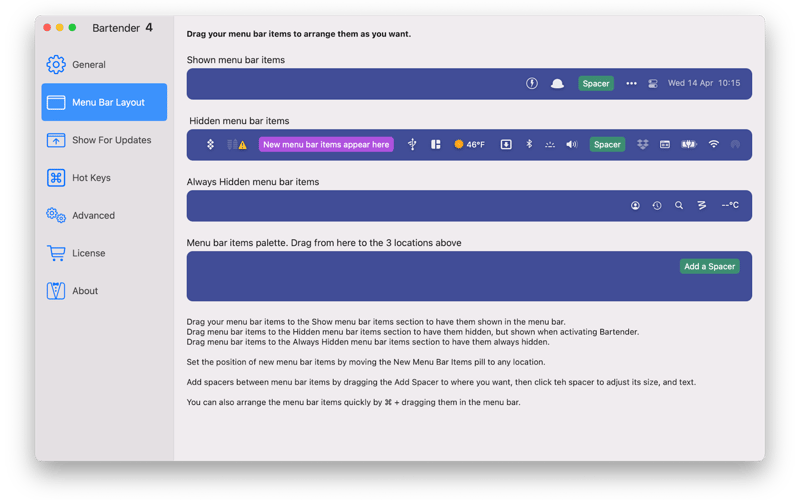This screenshot has width=800, height=500.
Task: Click the lightning bolt icon in Shown items
Action: point(532,83)
